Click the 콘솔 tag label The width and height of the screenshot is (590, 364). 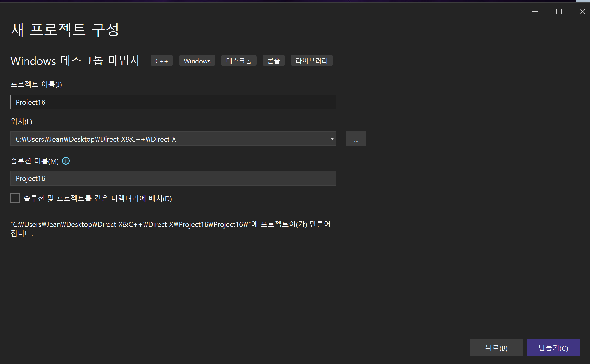(273, 61)
